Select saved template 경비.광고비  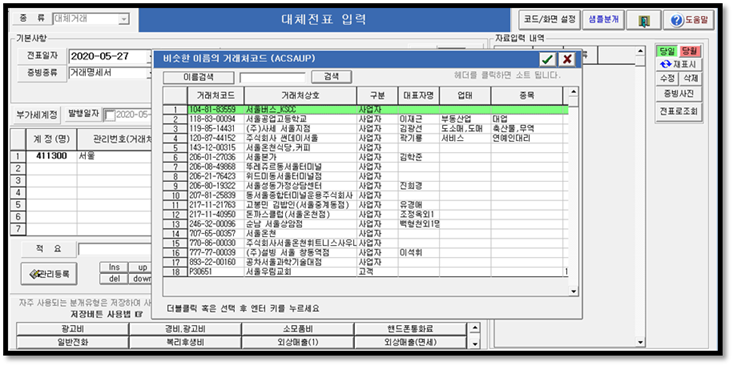pyautogui.click(x=185, y=329)
